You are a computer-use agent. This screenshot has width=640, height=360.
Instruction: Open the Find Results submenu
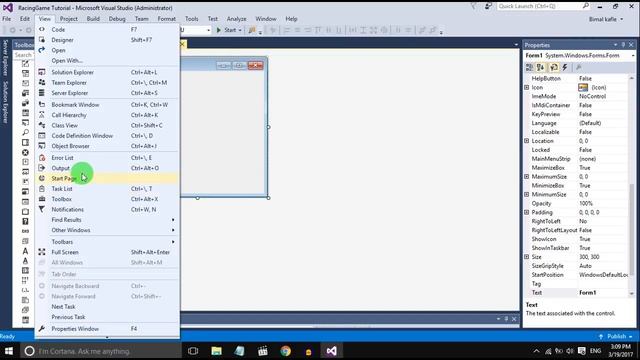107,220
